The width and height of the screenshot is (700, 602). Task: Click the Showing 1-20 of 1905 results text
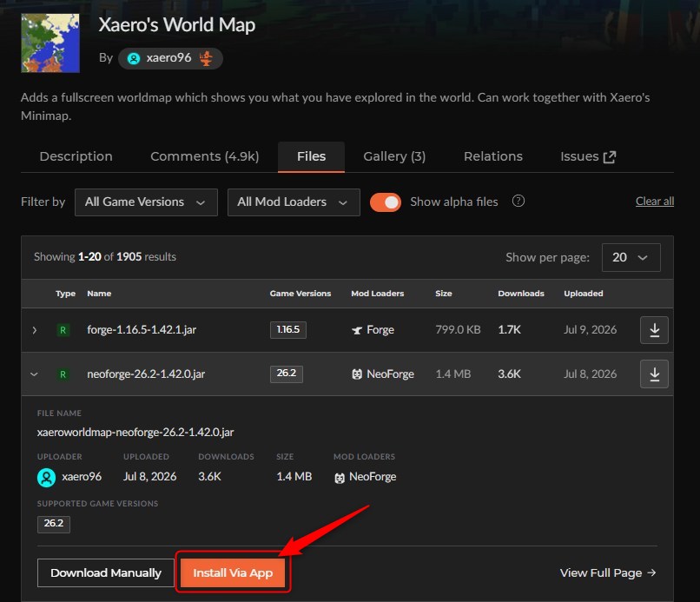(105, 257)
